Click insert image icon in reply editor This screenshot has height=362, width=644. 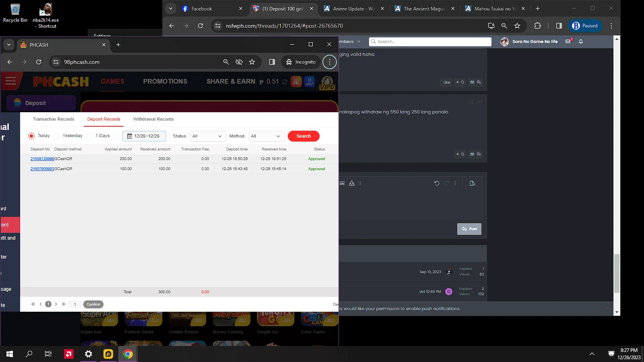tap(342, 183)
